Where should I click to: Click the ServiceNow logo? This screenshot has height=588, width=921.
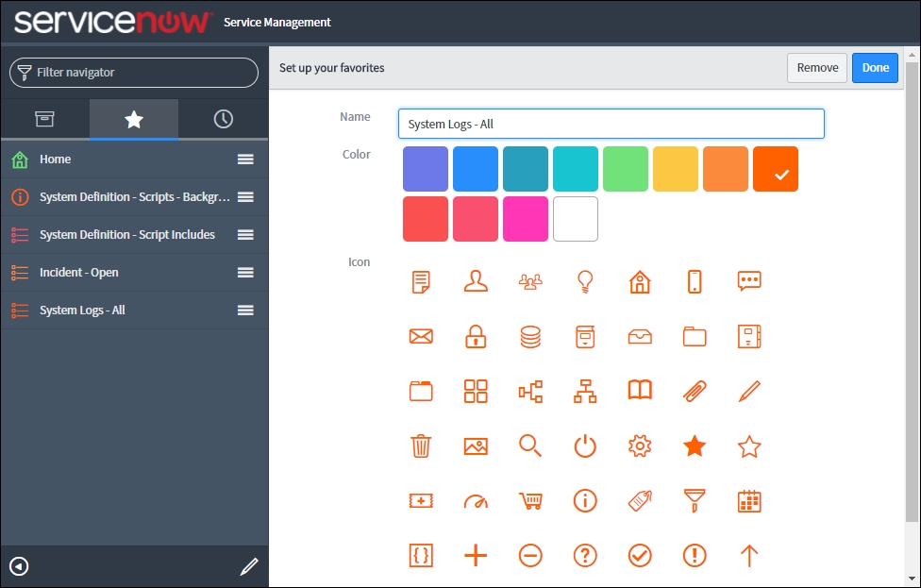pyautogui.click(x=111, y=22)
